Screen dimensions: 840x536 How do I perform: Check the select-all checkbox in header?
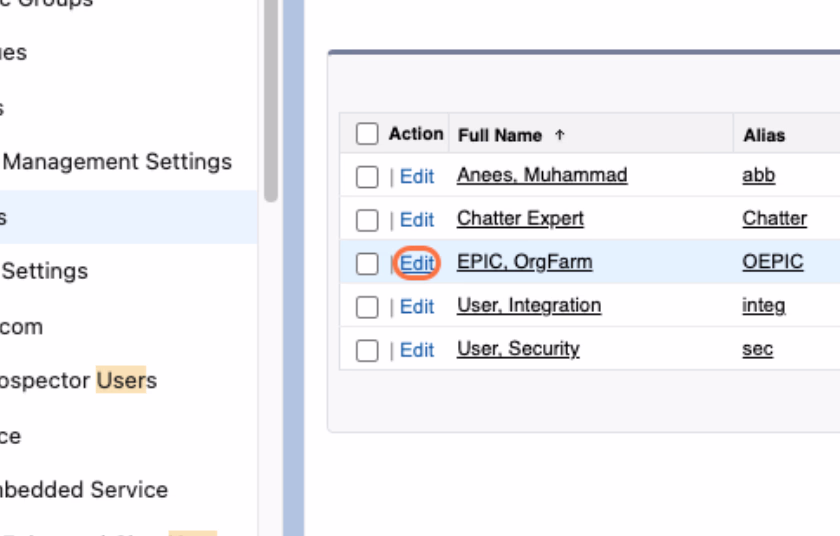pos(367,133)
